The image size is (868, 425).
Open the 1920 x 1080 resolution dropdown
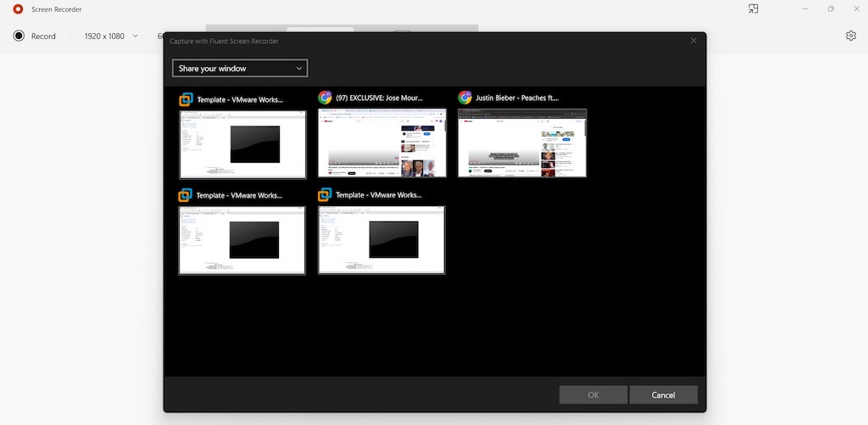click(111, 36)
